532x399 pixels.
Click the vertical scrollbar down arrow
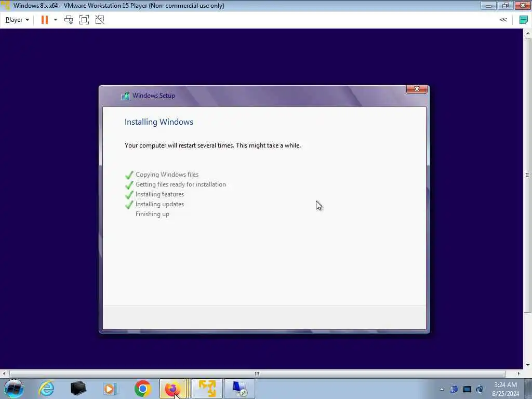tap(527, 365)
